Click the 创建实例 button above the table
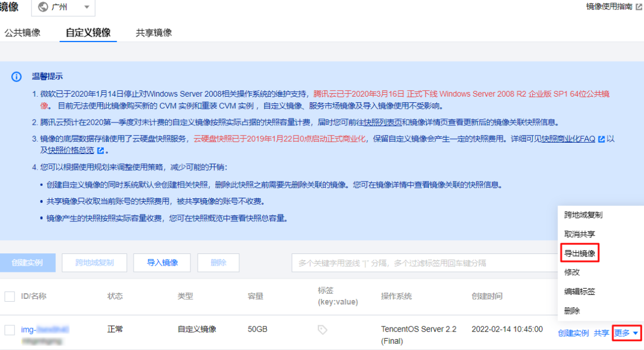This screenshot has width=644, height=350. point(27,262)
